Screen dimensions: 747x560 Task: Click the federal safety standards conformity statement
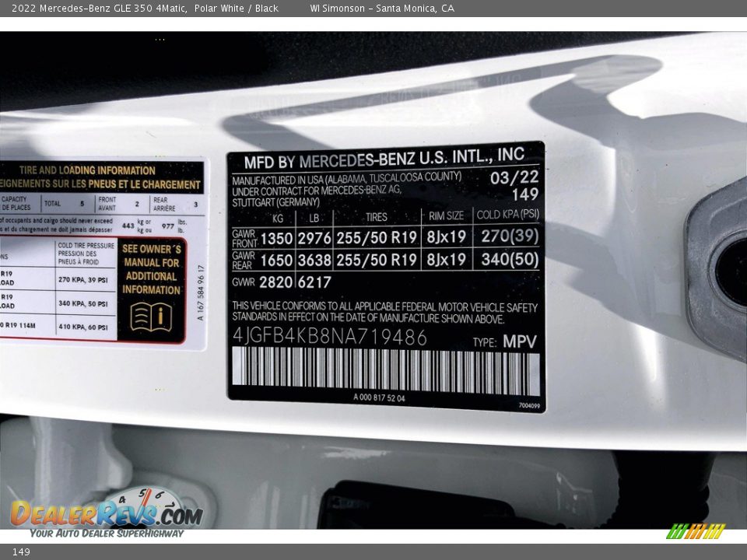(385, 313)
